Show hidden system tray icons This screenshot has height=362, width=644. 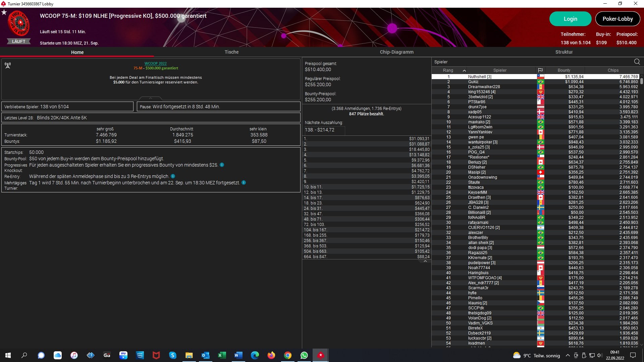[568, 355]
